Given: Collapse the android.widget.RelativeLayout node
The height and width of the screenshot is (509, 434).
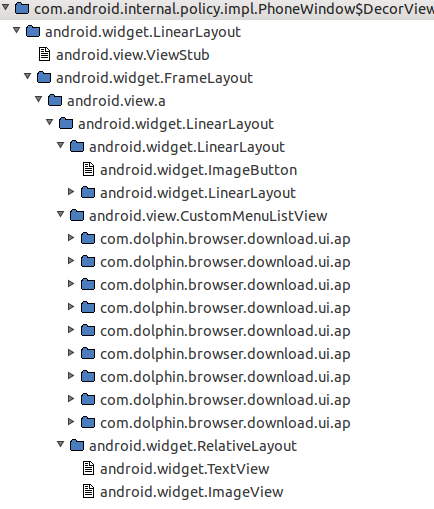Looking at the screenshot, I should (x=60, y=444).
